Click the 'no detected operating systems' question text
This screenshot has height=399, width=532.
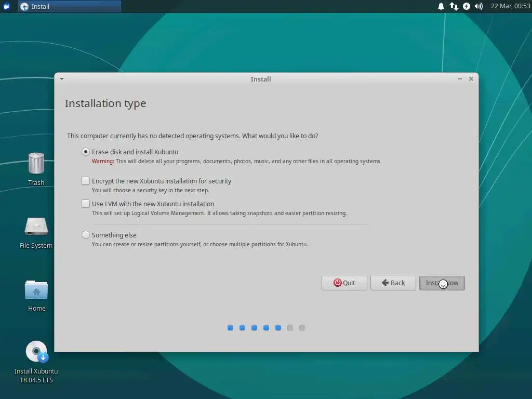192,136
